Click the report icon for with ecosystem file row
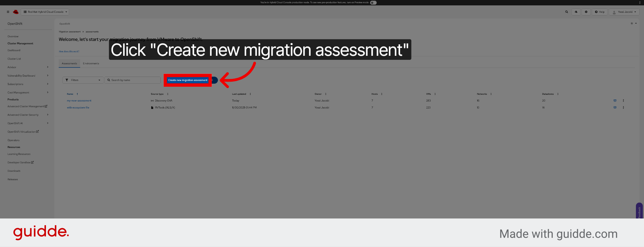 (x=615, y=108)
